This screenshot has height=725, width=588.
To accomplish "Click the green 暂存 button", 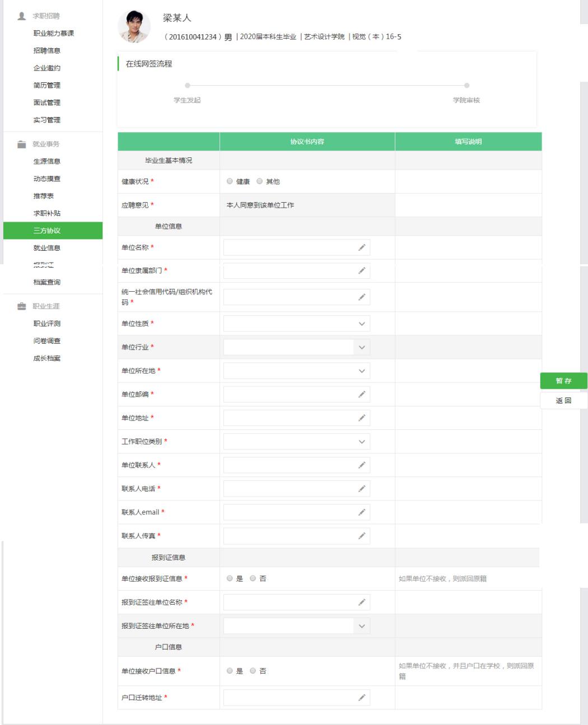I will click(x=563, y=381).
